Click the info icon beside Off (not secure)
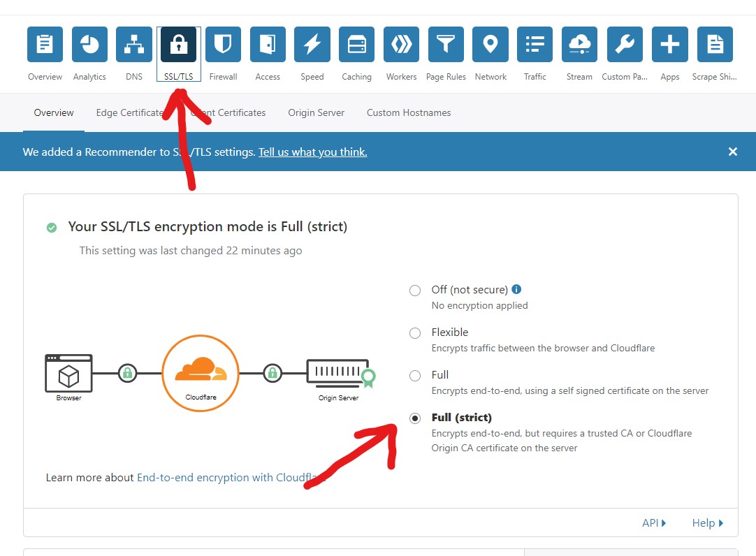The height and width of the screenshot is (556, 756). coord(516,289)
